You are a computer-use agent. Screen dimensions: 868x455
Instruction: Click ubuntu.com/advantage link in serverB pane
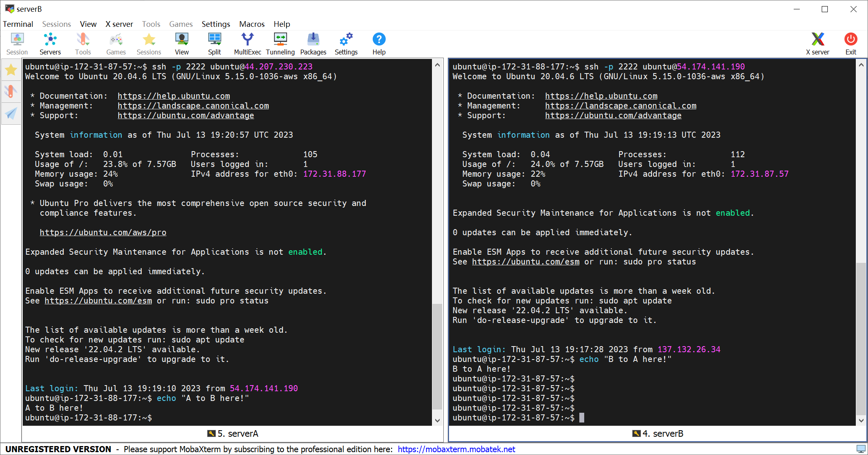613,115
